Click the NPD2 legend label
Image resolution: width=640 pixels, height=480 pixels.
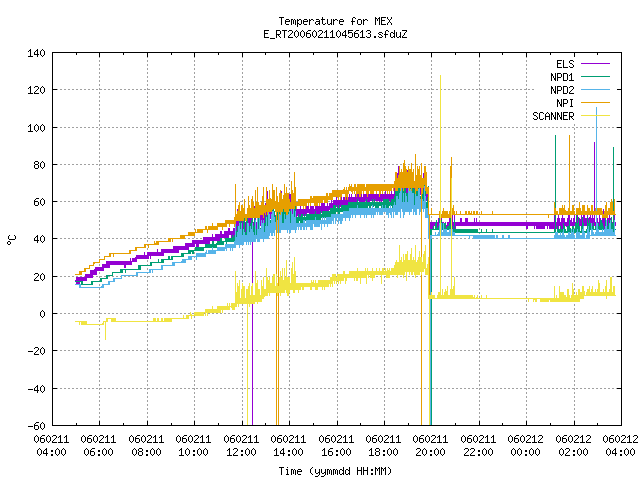[562, 90]
